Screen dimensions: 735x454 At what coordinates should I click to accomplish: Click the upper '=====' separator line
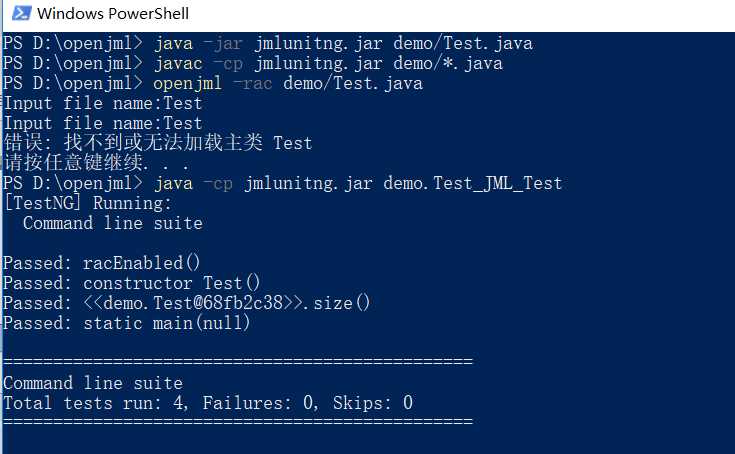click(x=238, y=361)
